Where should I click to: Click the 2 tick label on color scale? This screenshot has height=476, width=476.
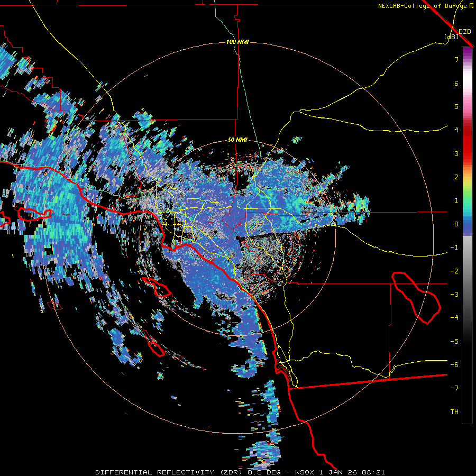tap(456, 177)
